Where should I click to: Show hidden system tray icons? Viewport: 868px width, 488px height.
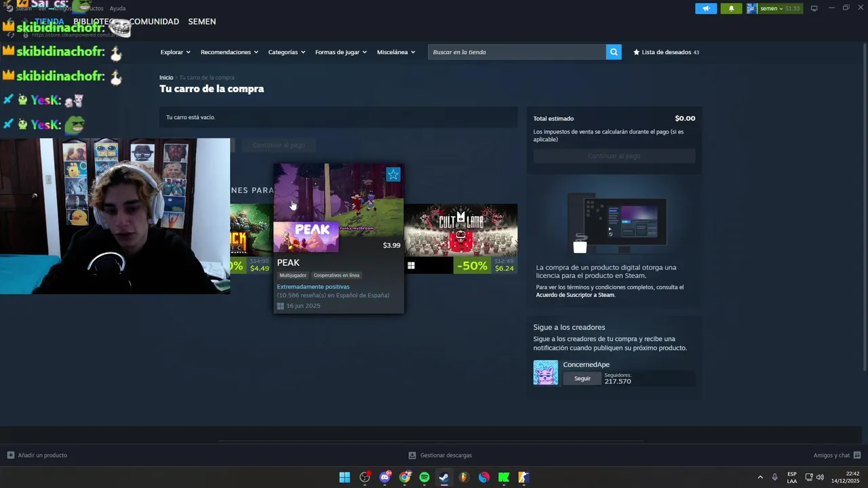760,477
